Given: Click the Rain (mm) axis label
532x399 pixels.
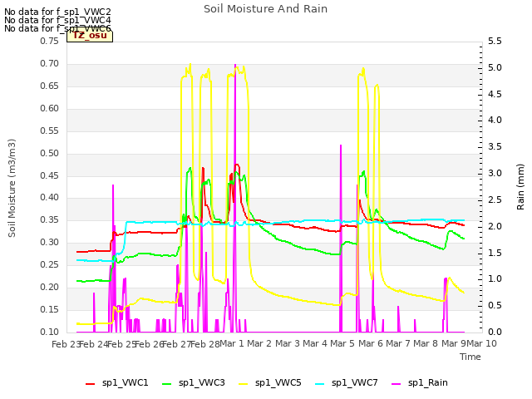Looking at the screenshot, I should 520,187.
